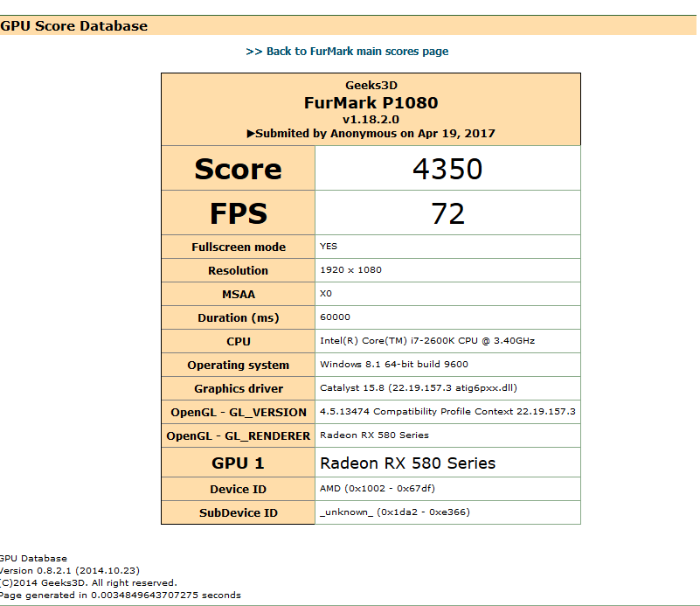The width and height of the screenshot is (700, 606).
Task: Open the Back to FurMark main scores page link
Action: click(x=347, y=52)
